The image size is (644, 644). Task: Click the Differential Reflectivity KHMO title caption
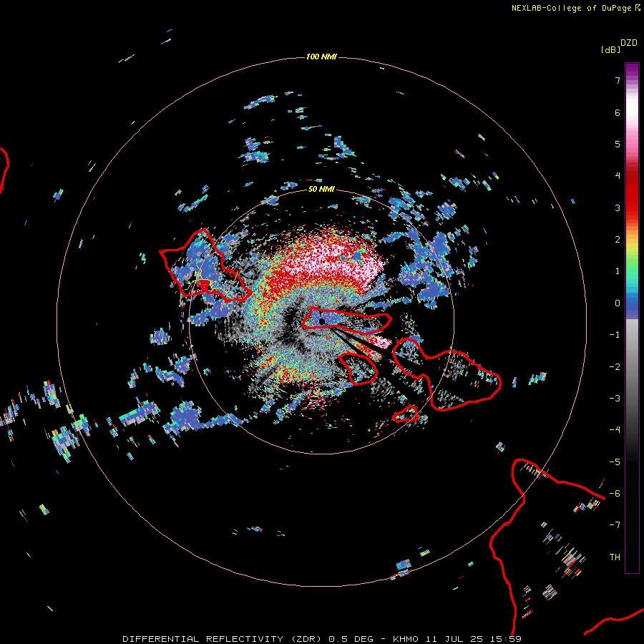click(322, 639)
